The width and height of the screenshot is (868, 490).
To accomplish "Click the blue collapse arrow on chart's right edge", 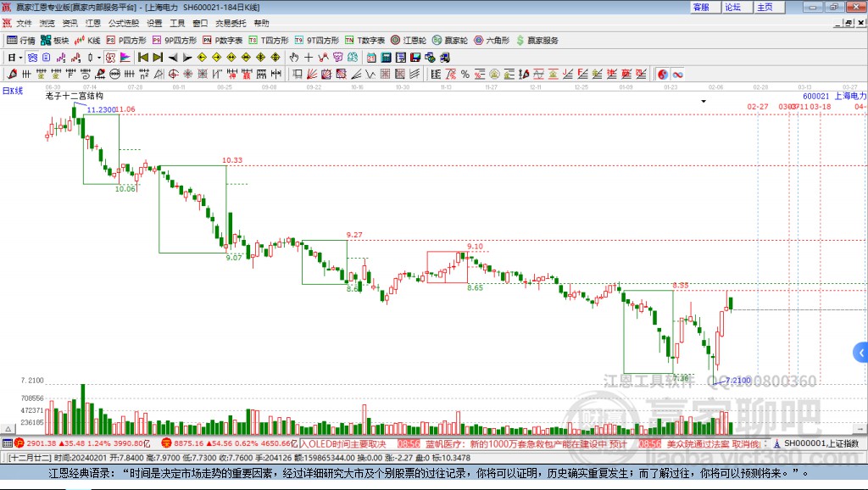I will click(x=861, y=353).
